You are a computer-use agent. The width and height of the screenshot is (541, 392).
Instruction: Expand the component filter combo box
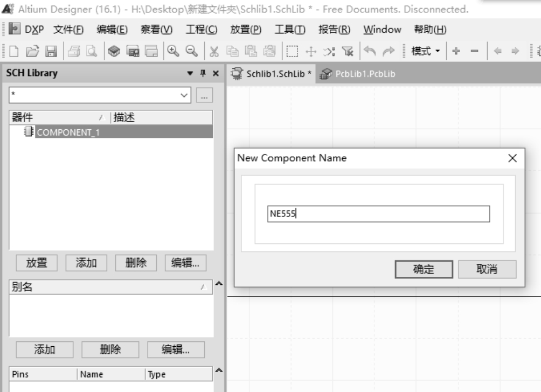click(184, 95)
